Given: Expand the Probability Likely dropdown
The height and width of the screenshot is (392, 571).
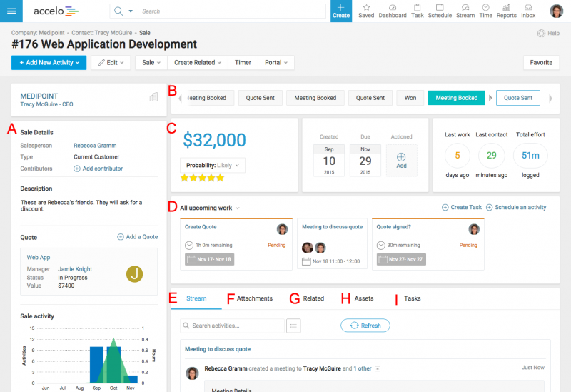Looking at the screenshot, I should pyautogui.click(x=213, y=165).
